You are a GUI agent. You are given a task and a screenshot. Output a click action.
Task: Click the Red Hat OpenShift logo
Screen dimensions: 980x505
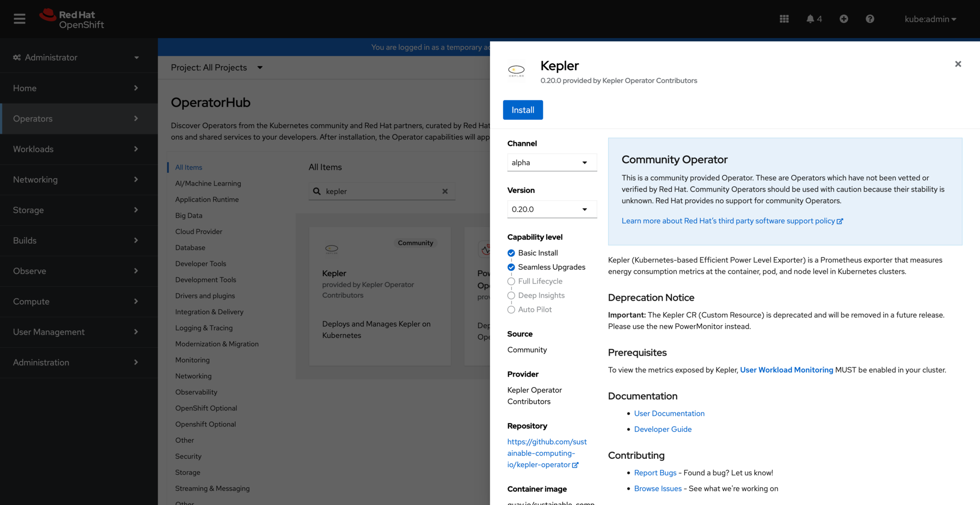click(72, 19)
